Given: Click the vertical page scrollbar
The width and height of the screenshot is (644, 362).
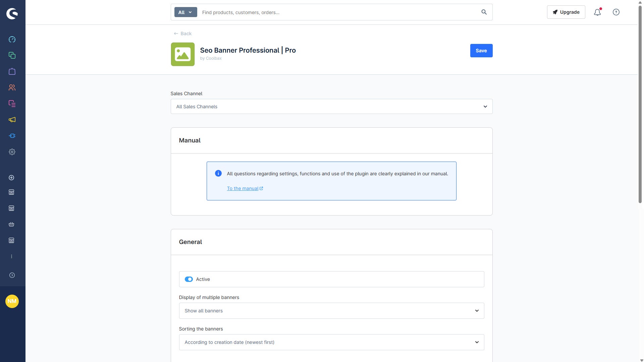Looking at the screenshot, I should pos(640,104).
